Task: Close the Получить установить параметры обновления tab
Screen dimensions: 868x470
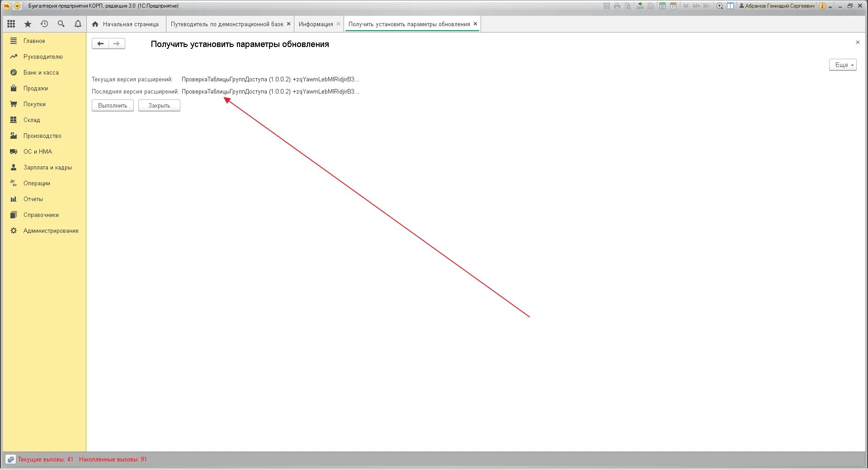Action: 475,24
